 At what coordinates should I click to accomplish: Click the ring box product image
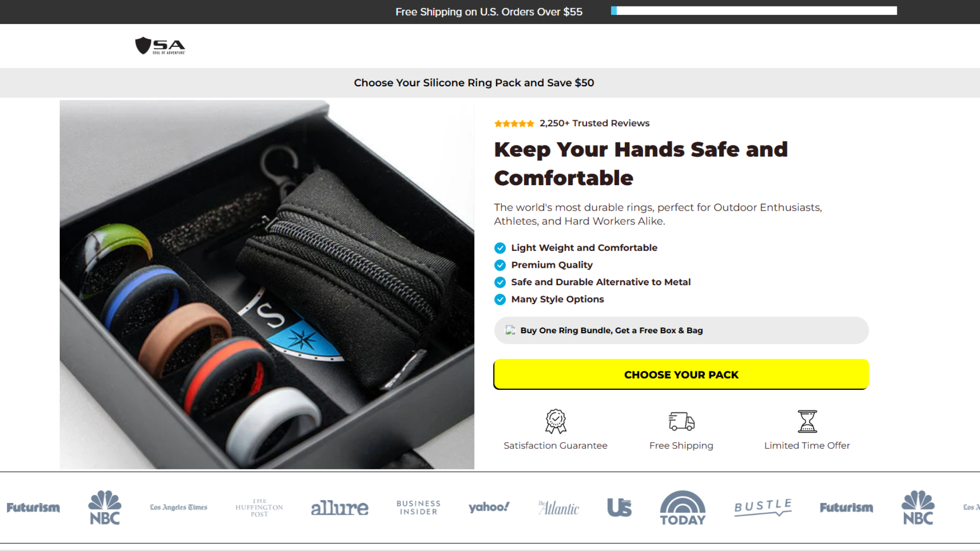click(x=267, y=285)
